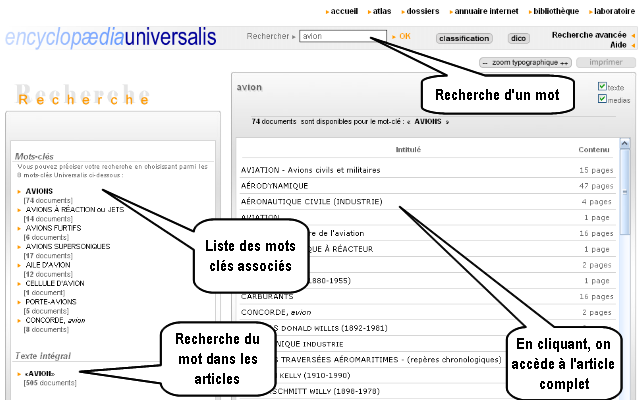The image size is (640, 400).
Task: Open AÉRONAUTIQUE CIVILE (INDUSTRIE) article
Action: pos(311,202)
